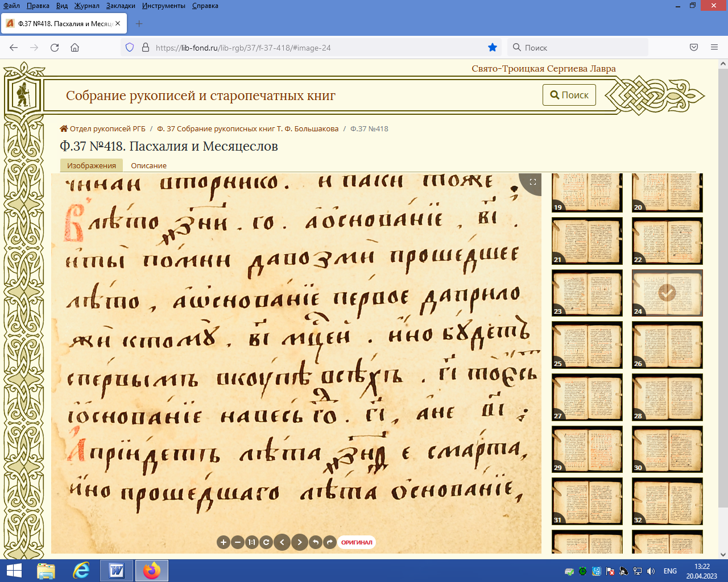Open Ф. 37 Собрание Большакова breadcrumb link
Image resolution: width=728 pixels, height=582 pixels.
(x=247, y=128)
